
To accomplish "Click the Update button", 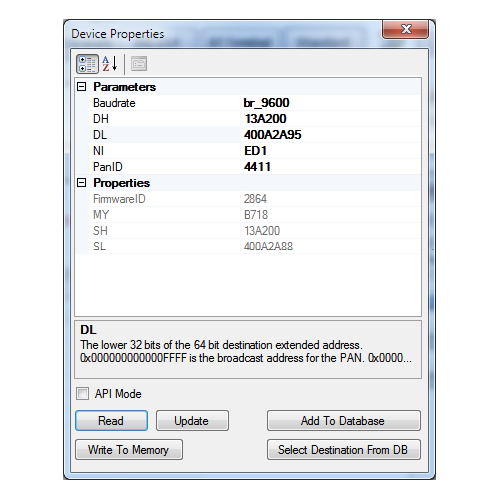I will click(192, 420).
